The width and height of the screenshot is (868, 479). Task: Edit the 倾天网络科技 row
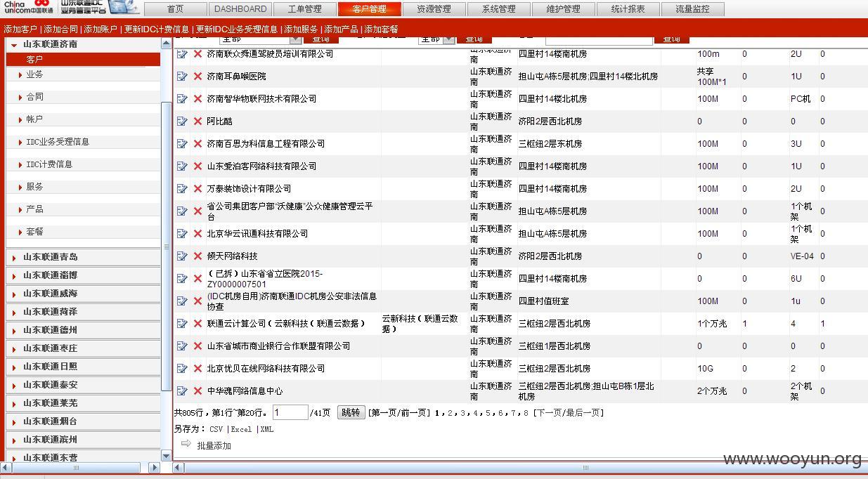coord(182,256)
